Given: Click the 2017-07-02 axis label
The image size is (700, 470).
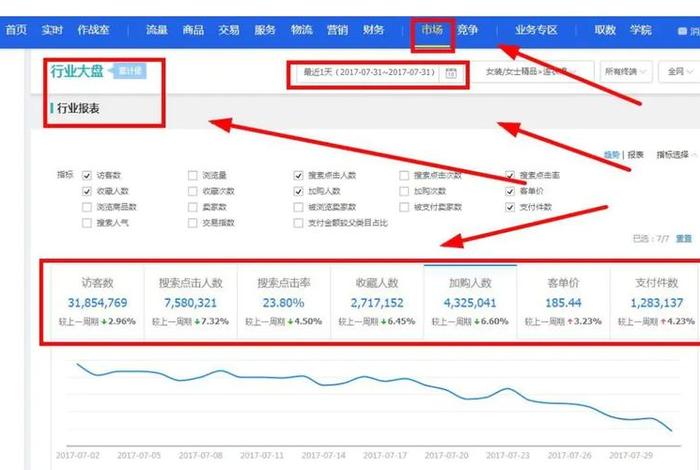Looking at the screenshot, I should click(78, 455).
